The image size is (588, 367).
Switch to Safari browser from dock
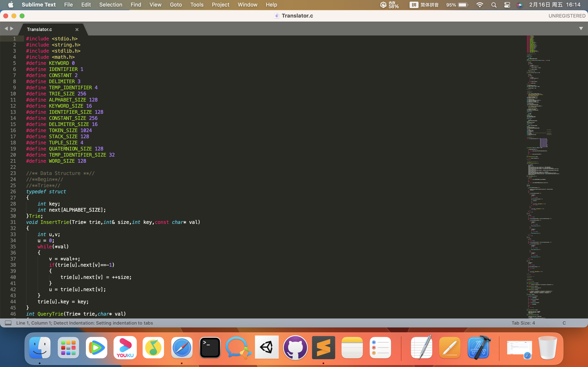click(182, 348)
